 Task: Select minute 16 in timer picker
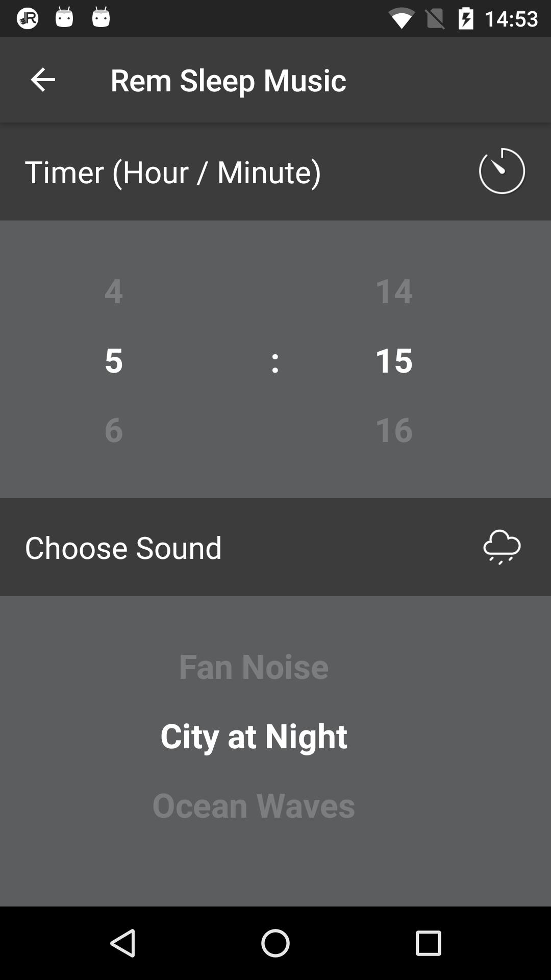tap(393, 429)
